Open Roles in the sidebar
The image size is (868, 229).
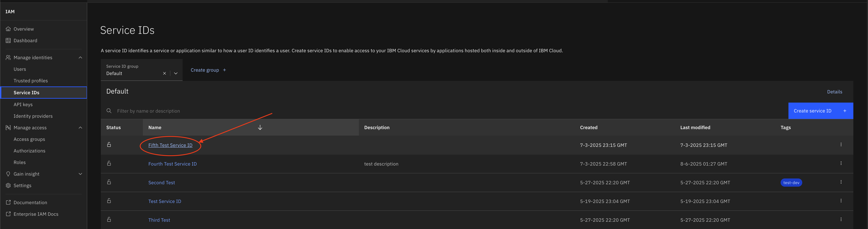[20, 162]
